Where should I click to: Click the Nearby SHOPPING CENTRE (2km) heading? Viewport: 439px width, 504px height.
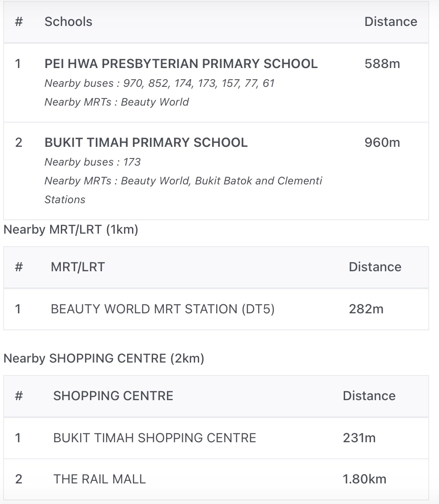click(104, 359)
